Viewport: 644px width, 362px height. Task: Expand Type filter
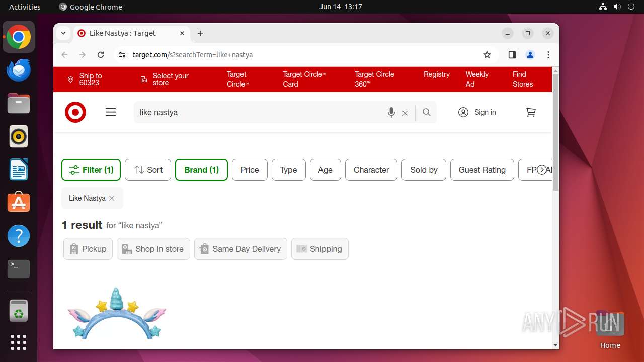point(288,170)
